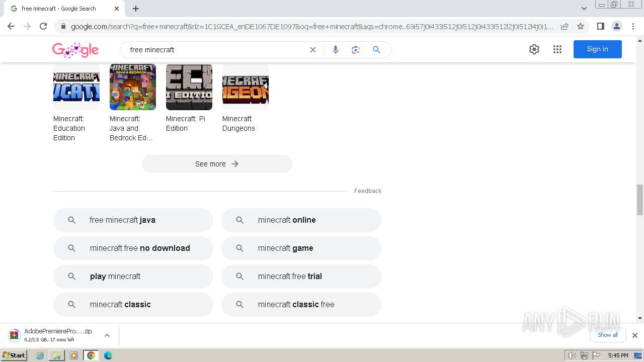Go back to the previous page
This screenshot has height=362, width=644.
[11, 26]
